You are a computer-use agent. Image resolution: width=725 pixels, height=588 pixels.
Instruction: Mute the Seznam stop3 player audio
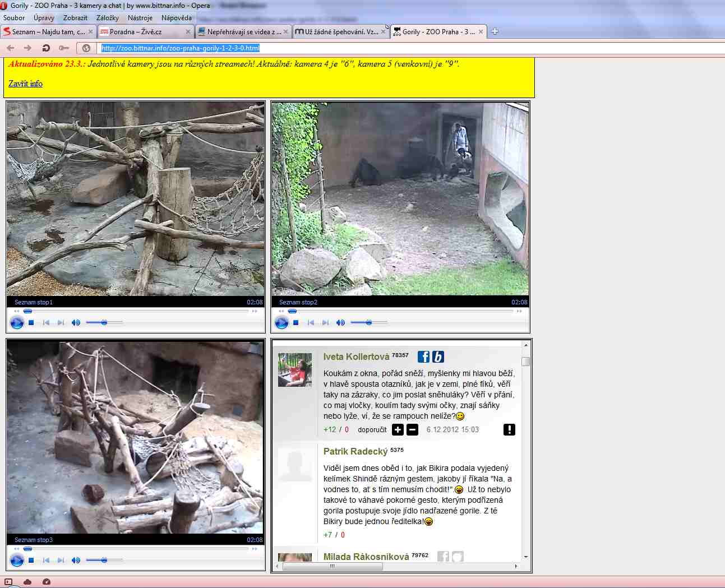click(x=76, y=560)
